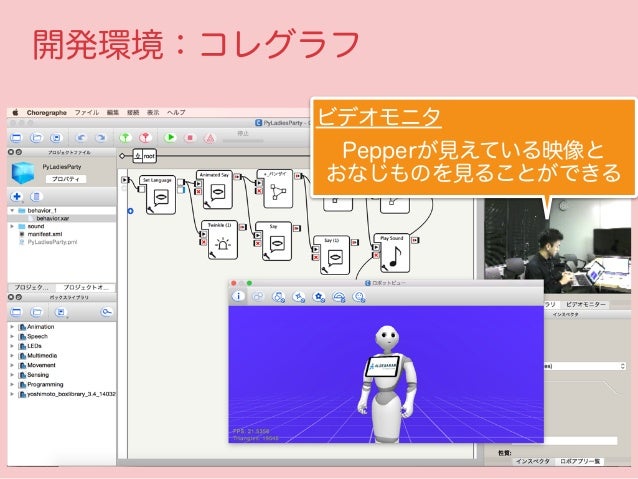Click the onStart input port of the diagram
Viewport: 638px width, 479px height.
pos(125,180)
